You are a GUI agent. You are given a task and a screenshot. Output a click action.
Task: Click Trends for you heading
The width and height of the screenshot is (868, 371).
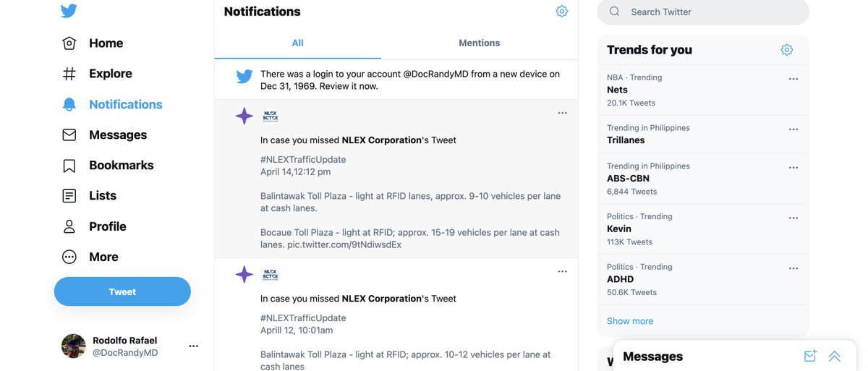[650, 50]
